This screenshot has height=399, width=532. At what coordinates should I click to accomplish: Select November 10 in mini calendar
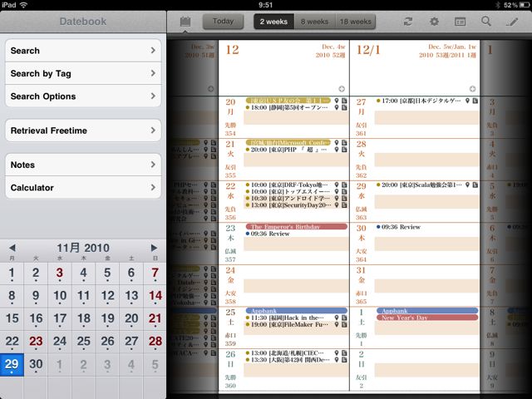pyautogui.click(x=59, y=296)
